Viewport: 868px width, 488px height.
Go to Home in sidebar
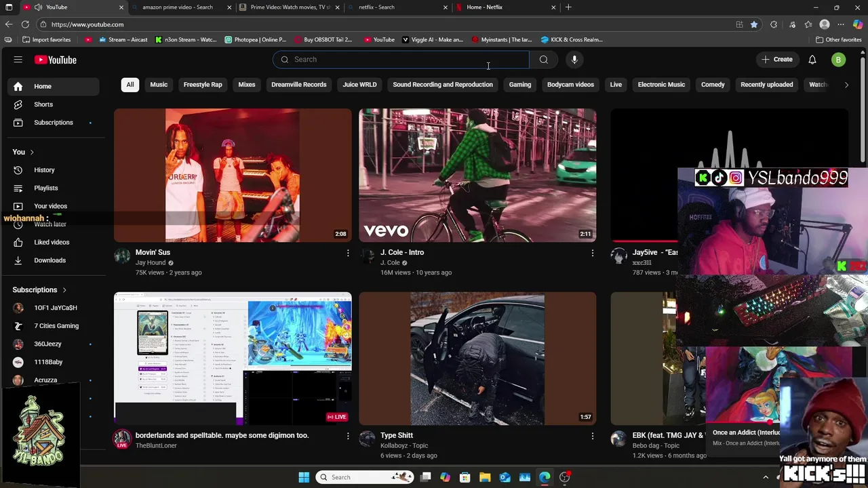pos(53,86)
